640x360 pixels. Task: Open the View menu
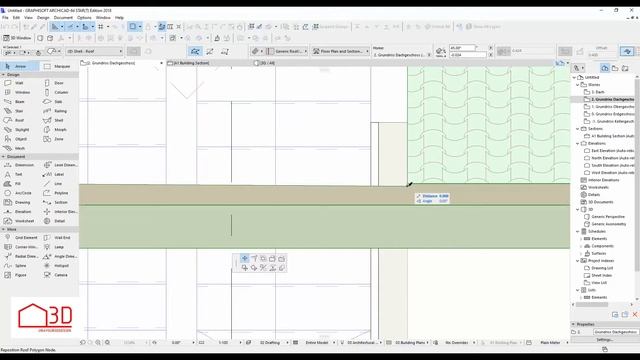point(29,18)
